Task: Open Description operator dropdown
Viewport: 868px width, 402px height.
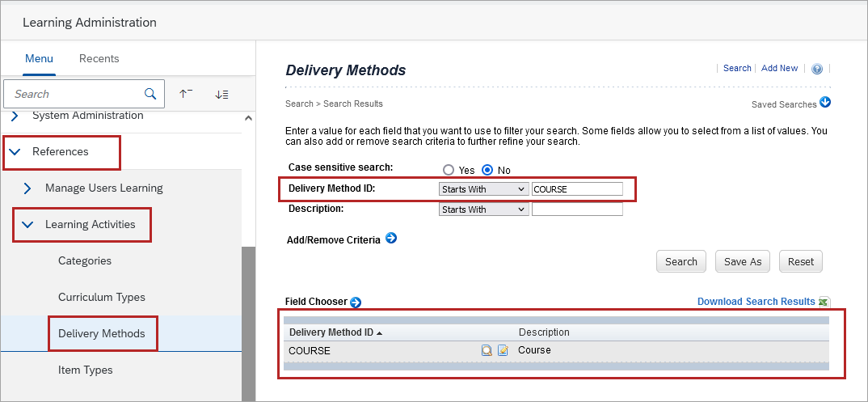Action: pos(483,209)
